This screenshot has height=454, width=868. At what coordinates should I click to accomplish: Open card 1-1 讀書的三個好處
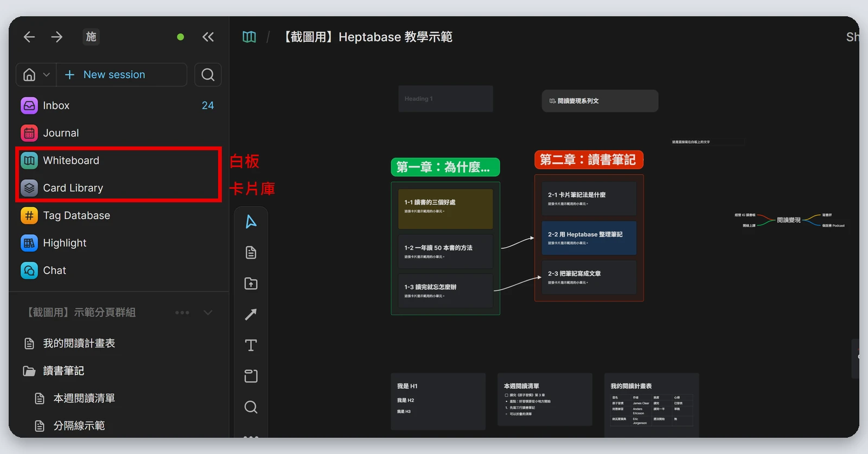(x=445, y=209)
